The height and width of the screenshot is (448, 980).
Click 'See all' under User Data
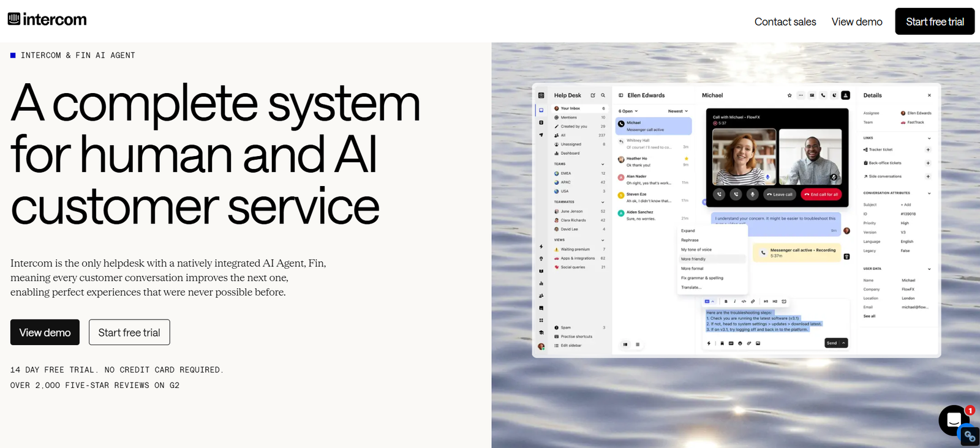[869, 316]
